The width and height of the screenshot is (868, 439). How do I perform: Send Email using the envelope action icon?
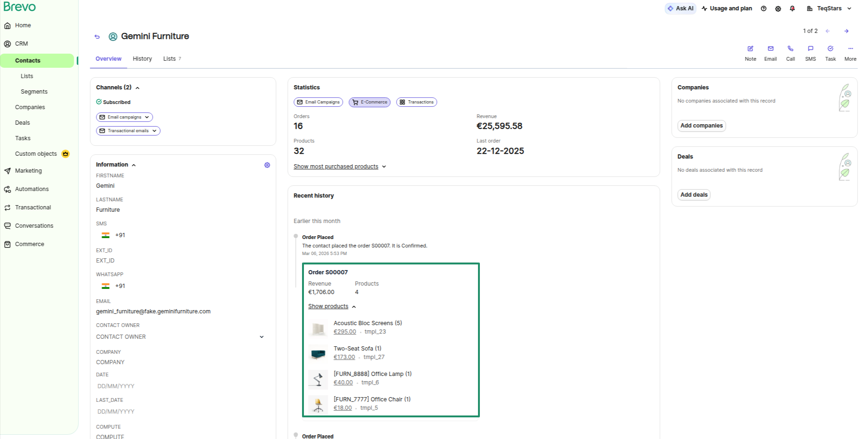[x=771, y=48]
